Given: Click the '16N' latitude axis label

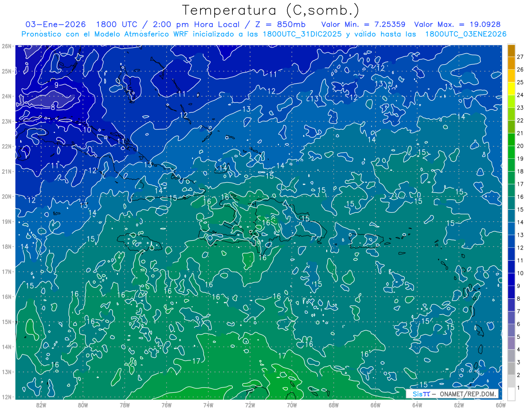Looking at the screenshot, I should [x=6, y=297].
